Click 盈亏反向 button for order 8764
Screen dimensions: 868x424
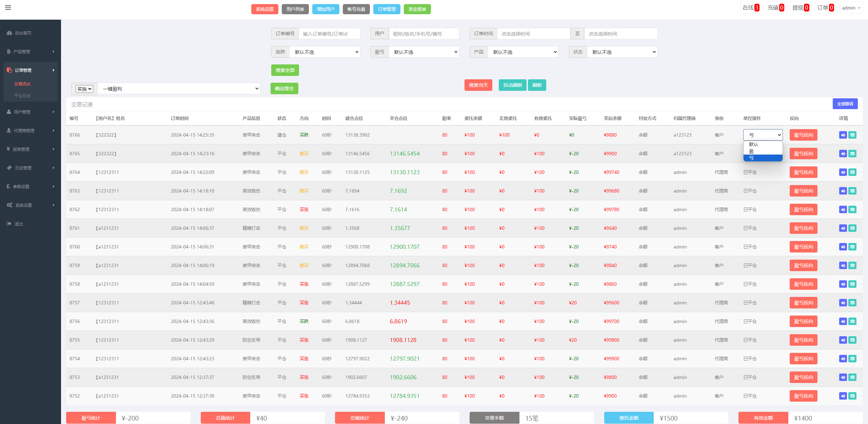[803, 172]
